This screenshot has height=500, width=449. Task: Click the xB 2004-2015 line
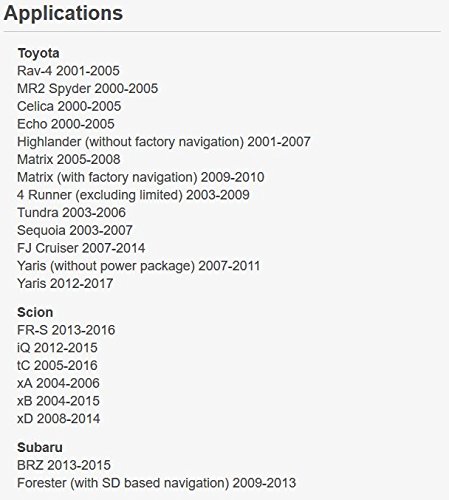coord(58,401)
